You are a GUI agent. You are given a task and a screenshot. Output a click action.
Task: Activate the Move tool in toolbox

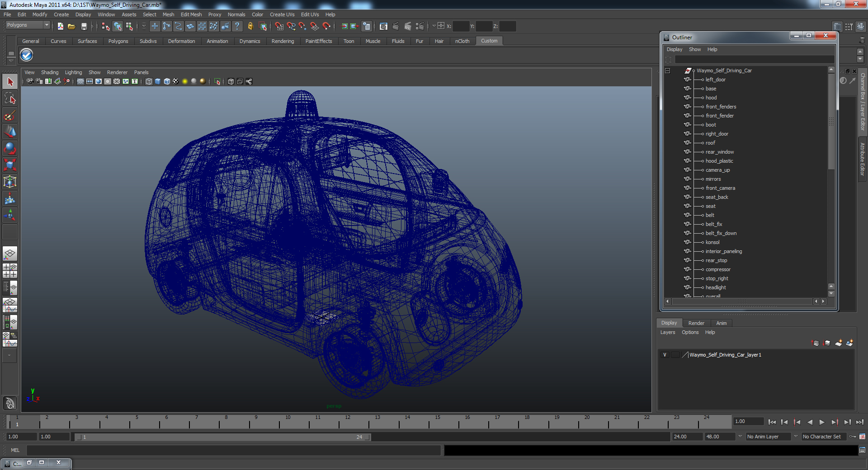[10, 132]
